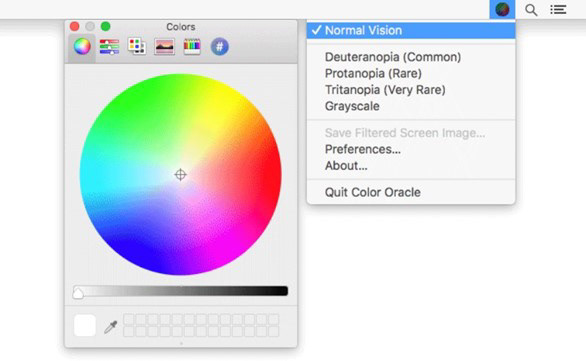
Task: Open the color sliders tab
Action: click(109, 47)
